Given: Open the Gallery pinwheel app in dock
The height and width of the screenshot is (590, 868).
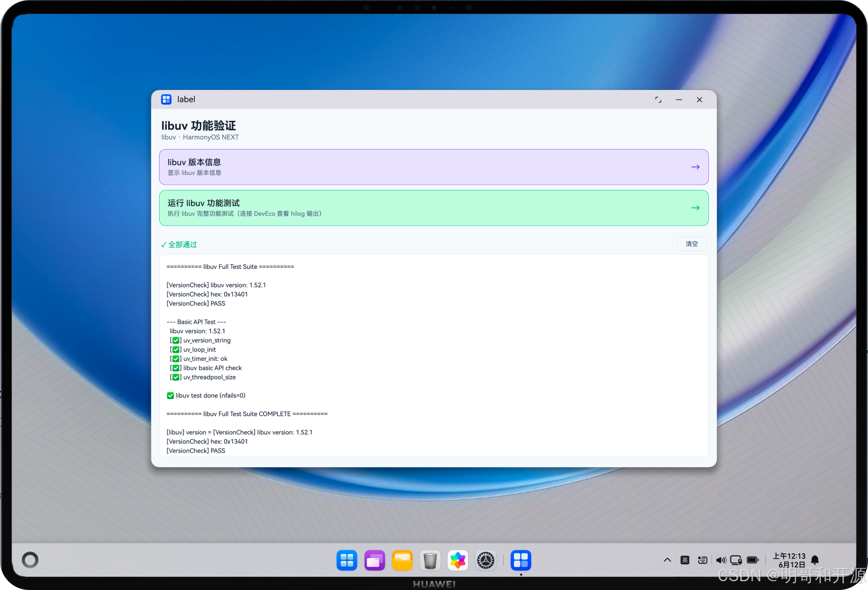Looking at the screenshot, I should 458,560.
